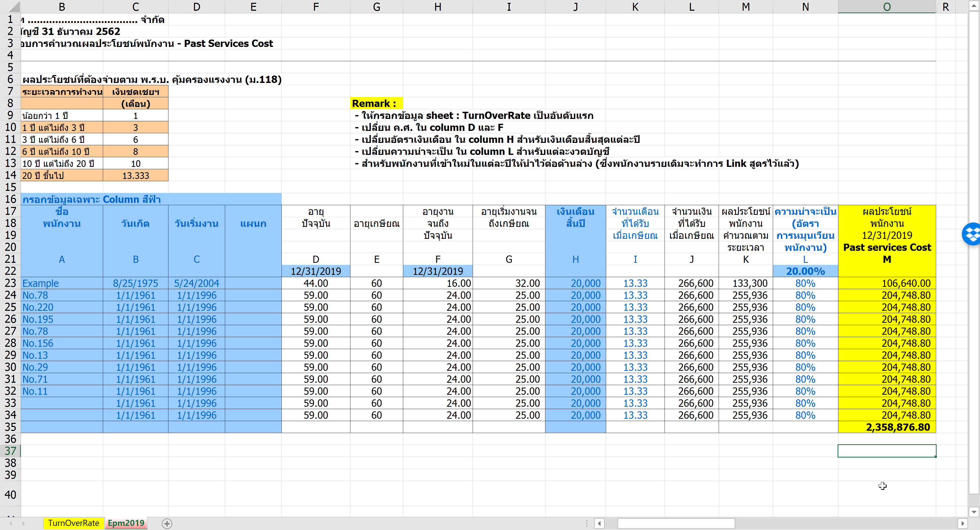Click the horizontal scrollbar thumb
This screenshot has width=980, height=530.
coord(676,524)
